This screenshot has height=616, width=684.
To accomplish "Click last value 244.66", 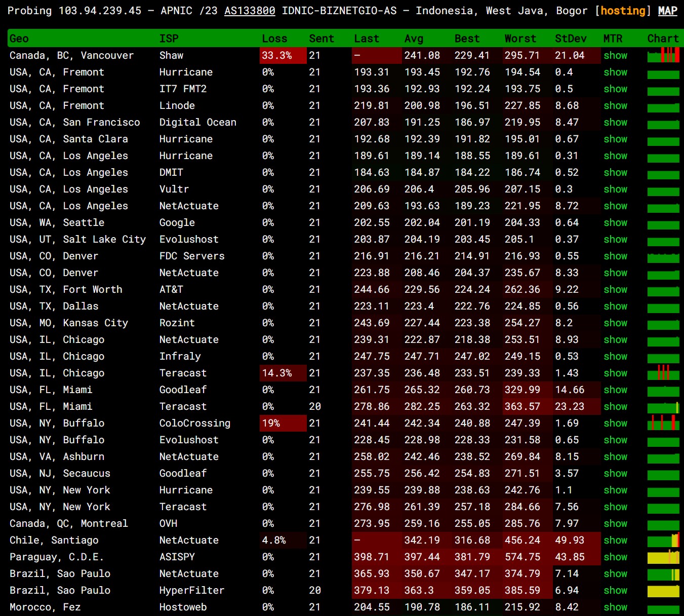I will pyautogui.click(x=372, y=289).
